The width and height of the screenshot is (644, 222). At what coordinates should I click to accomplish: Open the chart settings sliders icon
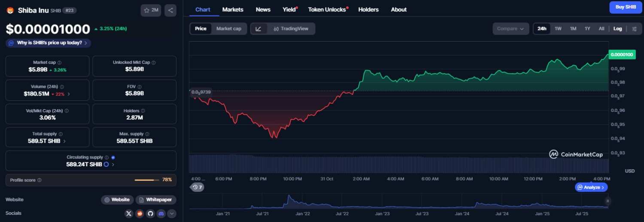click(634, 29)
